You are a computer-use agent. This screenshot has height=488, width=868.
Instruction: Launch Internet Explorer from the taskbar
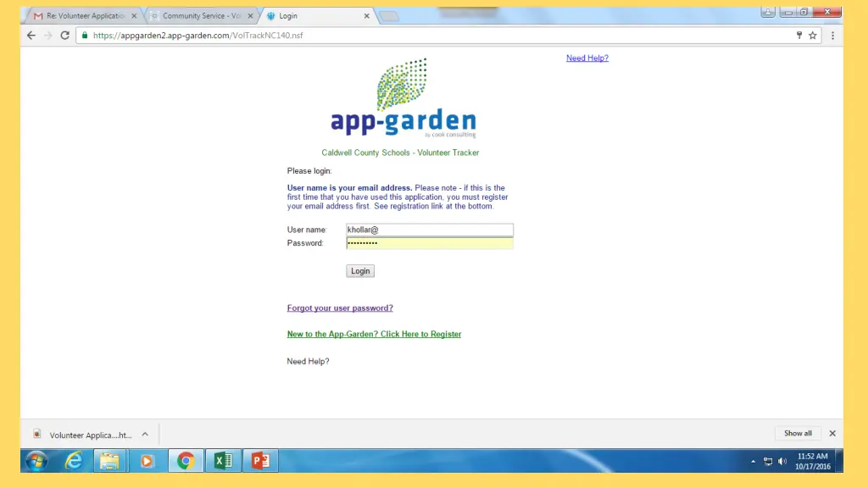[74, 461]
